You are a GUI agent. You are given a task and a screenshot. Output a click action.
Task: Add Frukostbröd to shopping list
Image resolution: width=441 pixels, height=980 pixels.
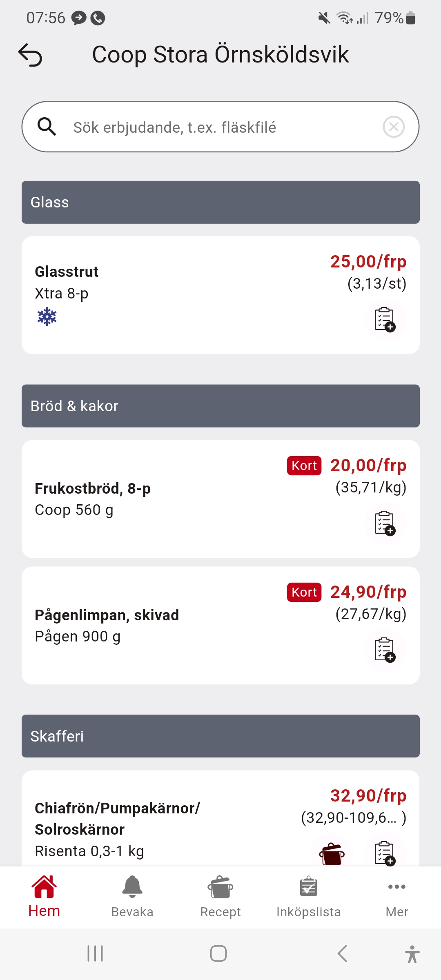pyautogui.click(x=385, y=523)
